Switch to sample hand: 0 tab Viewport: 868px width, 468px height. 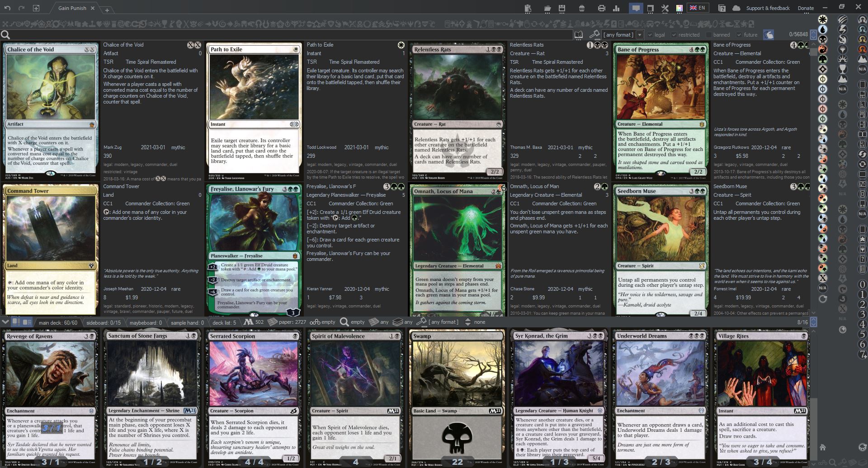pos(187,322)
